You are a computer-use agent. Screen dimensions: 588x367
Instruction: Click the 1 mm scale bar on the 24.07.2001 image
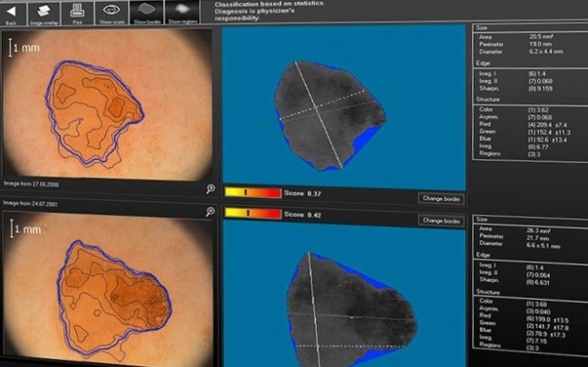pos(26,229)
